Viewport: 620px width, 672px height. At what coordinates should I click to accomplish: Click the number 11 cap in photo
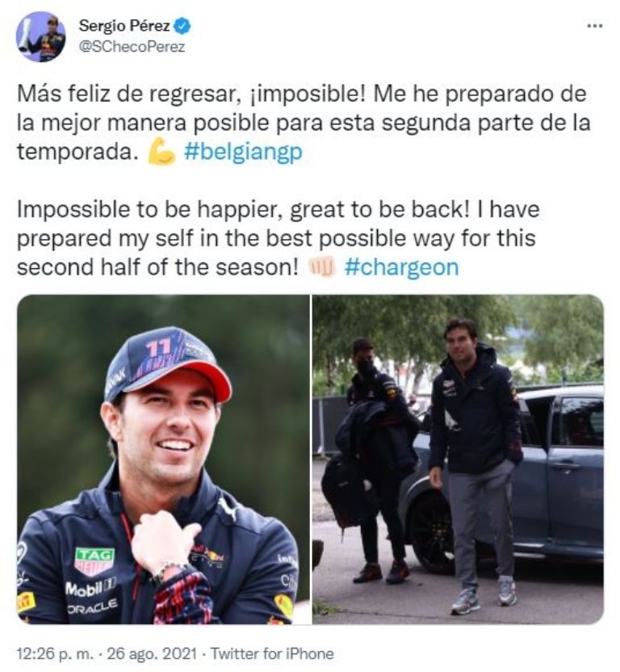click(x=167, y=363)
